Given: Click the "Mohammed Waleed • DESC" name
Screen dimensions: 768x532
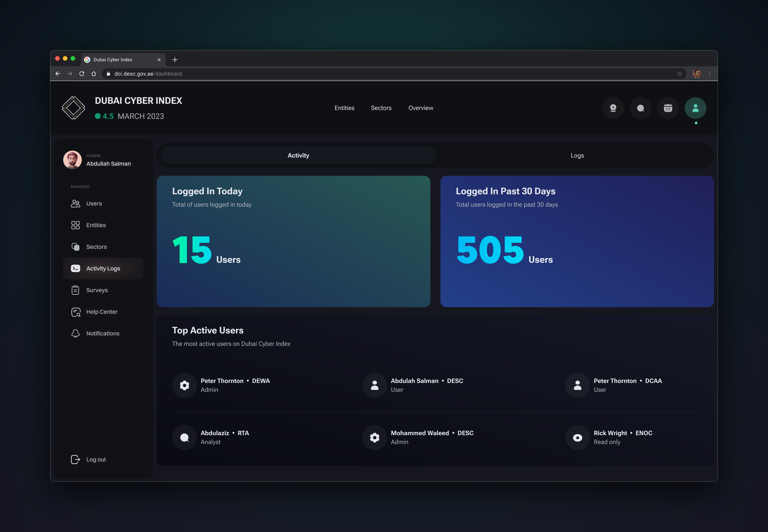Looking at the screenshot, I should pos(432,433).
